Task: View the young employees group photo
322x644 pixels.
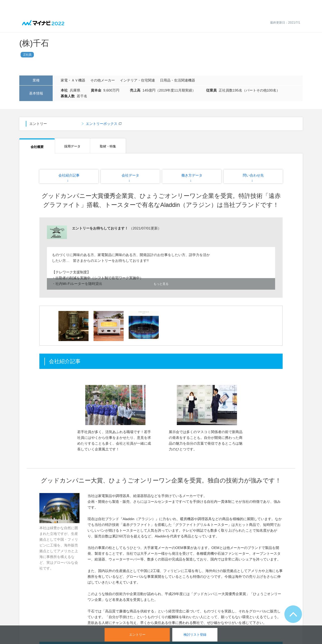Action: tap(115, 405)
